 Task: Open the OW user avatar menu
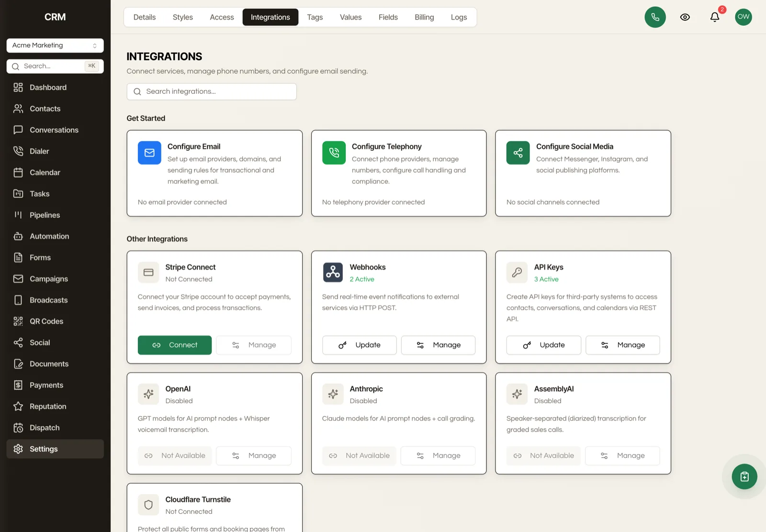(743, 17)
